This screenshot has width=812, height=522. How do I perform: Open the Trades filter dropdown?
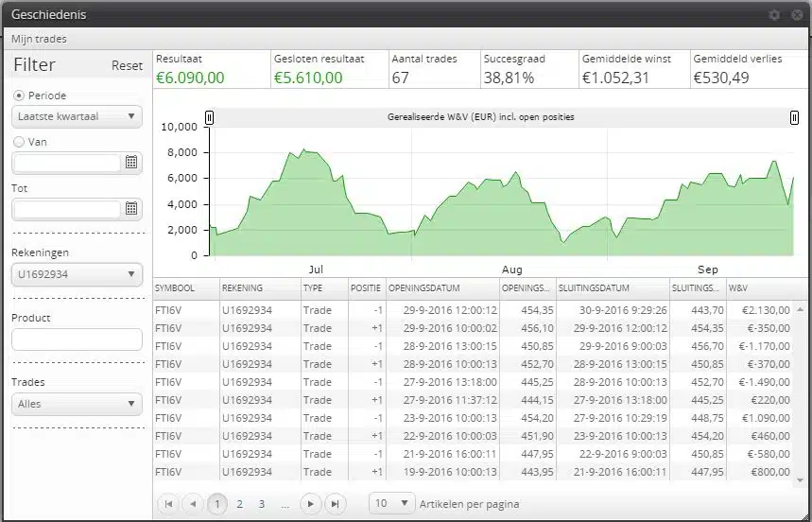point(77,404)
